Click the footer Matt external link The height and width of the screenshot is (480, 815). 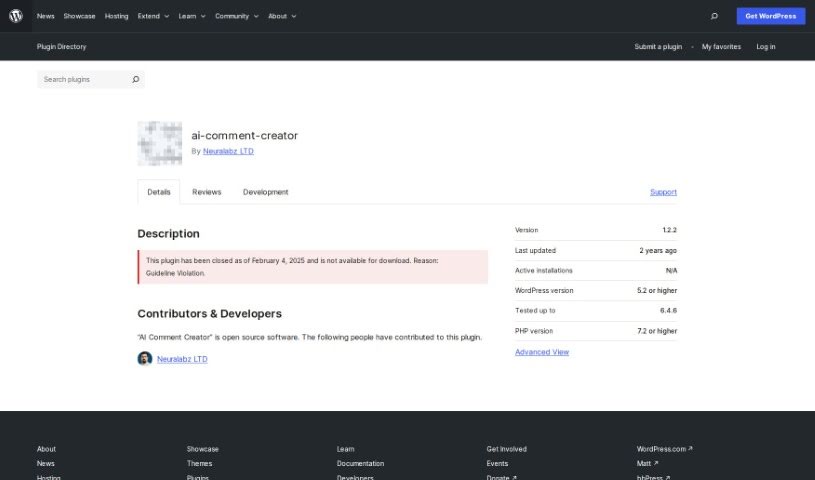click(x=648, y=463)
